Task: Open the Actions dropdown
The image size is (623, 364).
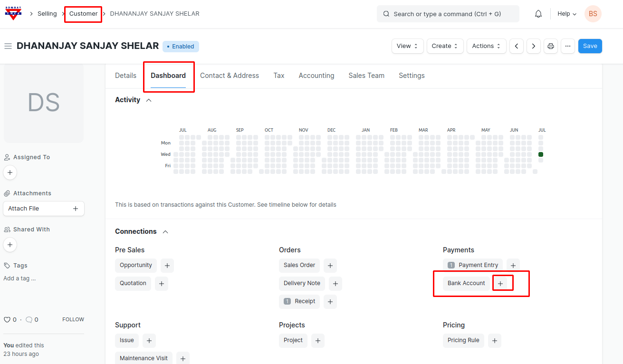Action: pyautogui.click(x=486, y=46)
